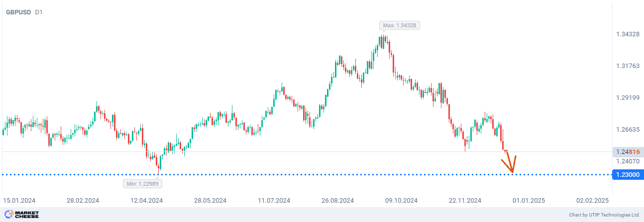Click the Min: 1.22989 price callout
The width and height of the screenshot is (644, 222).
pyautogui.click(x=142, y=183)
